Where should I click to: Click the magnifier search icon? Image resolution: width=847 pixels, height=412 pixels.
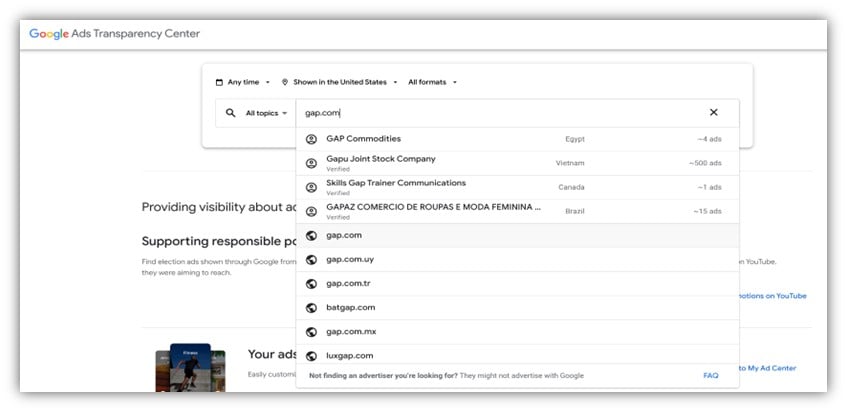pos(231,113)
